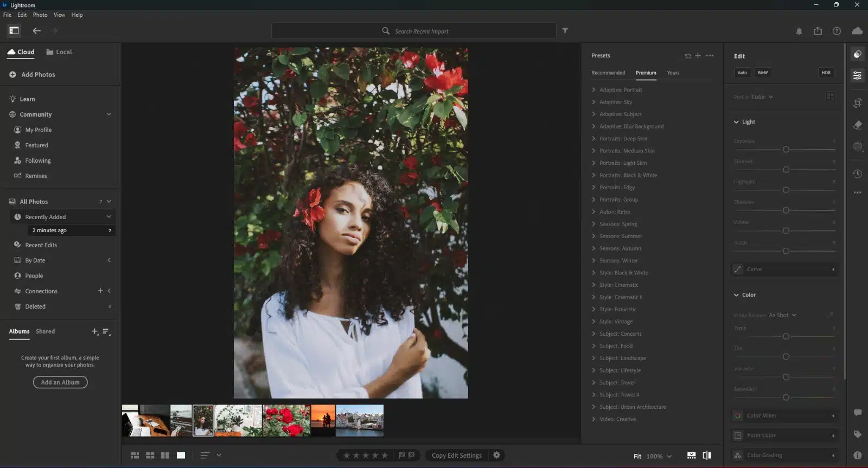This screenshot has width=868, height=468.
Task: Open the Edit sliders panel icon
Action: (x=857, y=75)
